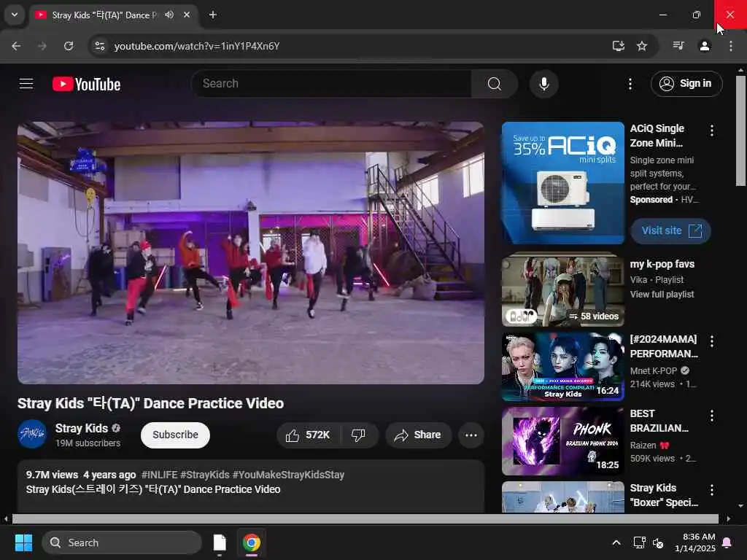Start voice search with microphone icon

point(543,84)
